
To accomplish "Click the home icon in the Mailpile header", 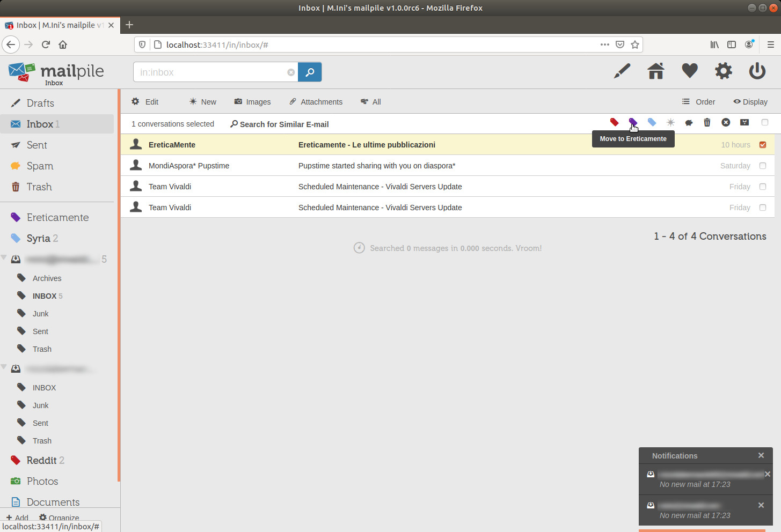I will click(656, 71).
